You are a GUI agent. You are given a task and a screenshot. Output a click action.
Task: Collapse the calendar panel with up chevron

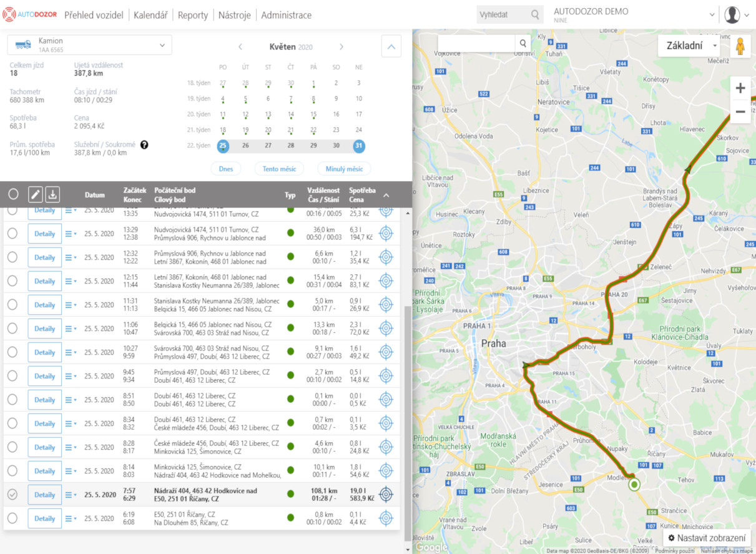coord(391,46)
